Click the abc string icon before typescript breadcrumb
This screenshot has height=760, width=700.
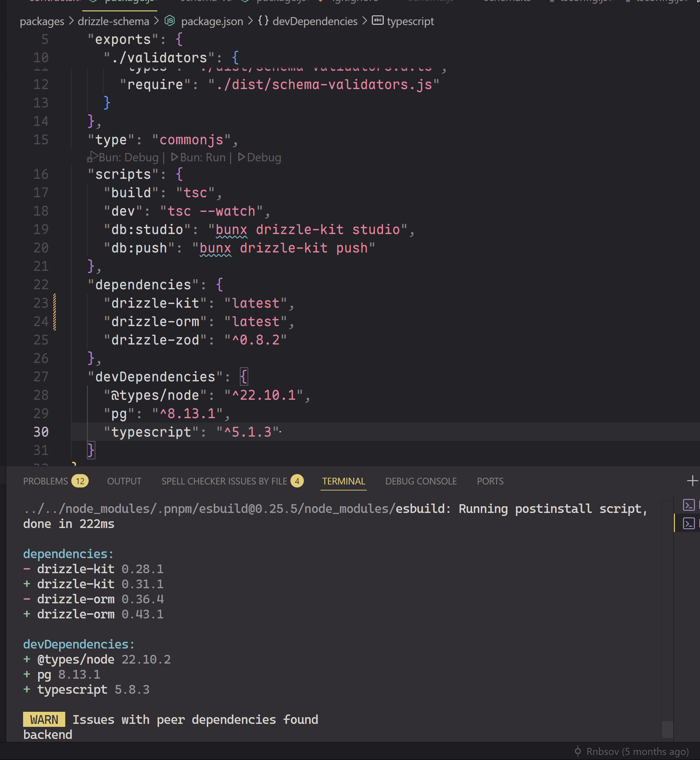click(377, 20)
